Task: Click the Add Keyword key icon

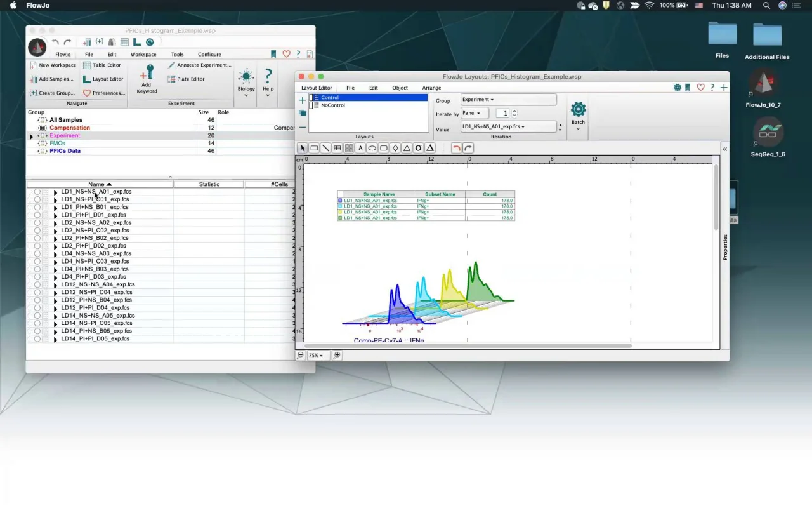Action: tap(147, 72)
